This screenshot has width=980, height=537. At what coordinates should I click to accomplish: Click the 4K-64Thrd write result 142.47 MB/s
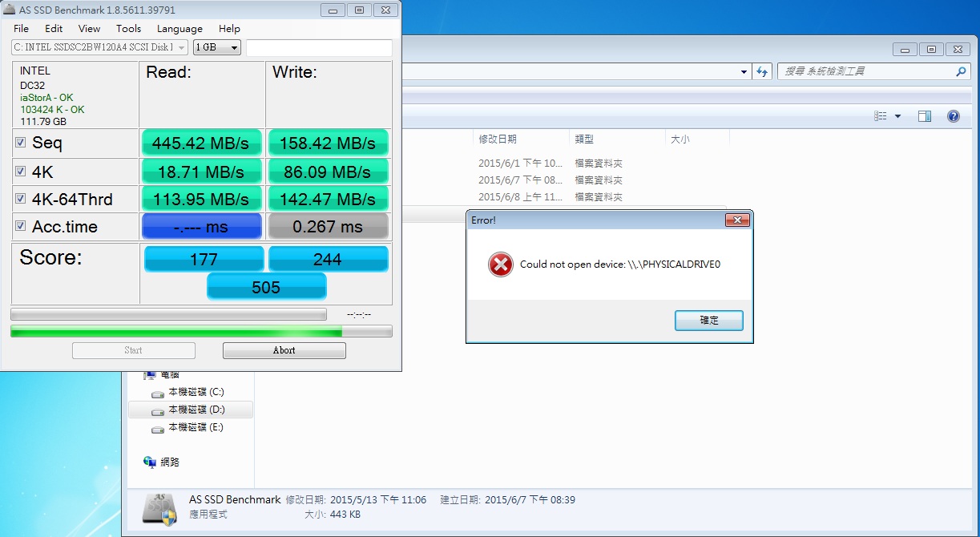click(x=329, y=199)
